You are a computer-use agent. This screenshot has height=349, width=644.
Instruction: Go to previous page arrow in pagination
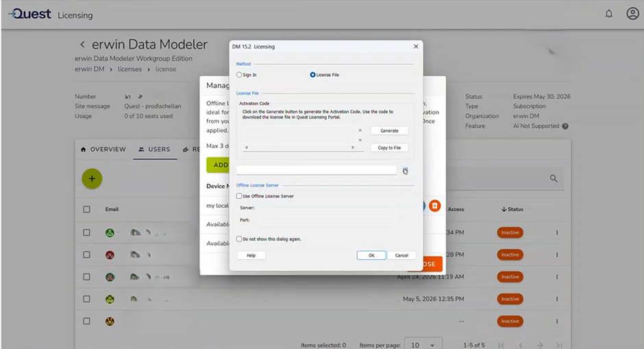[521, 346]
